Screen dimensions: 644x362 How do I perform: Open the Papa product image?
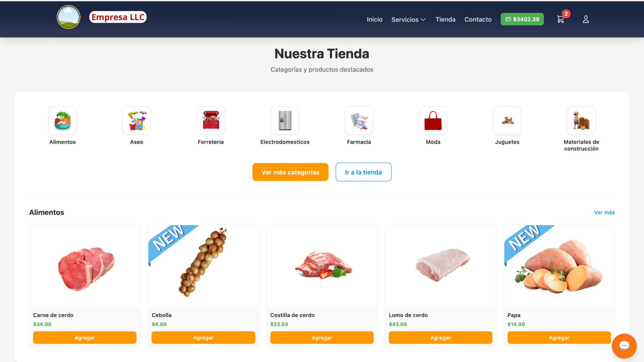click(559, 266)
